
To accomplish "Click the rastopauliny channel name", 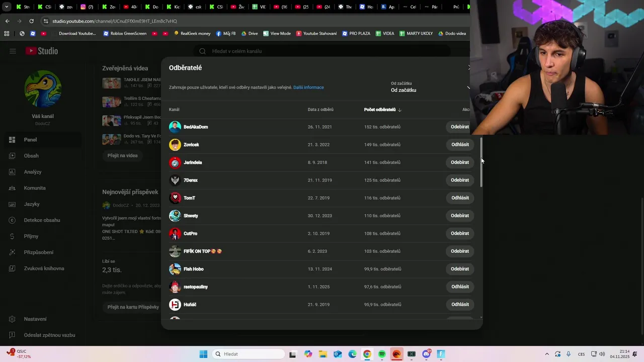I will coord(196,287).
